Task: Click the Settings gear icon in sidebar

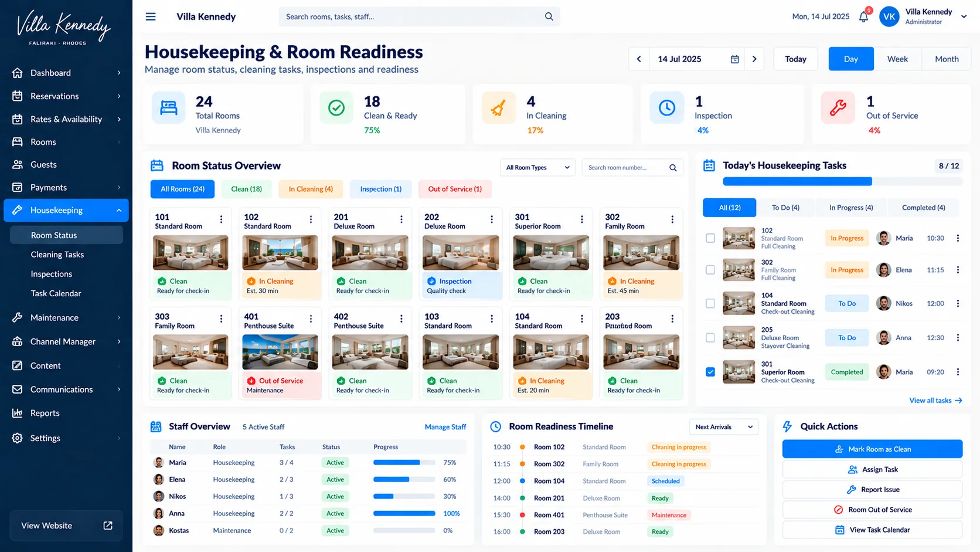Action: [17, 438]
